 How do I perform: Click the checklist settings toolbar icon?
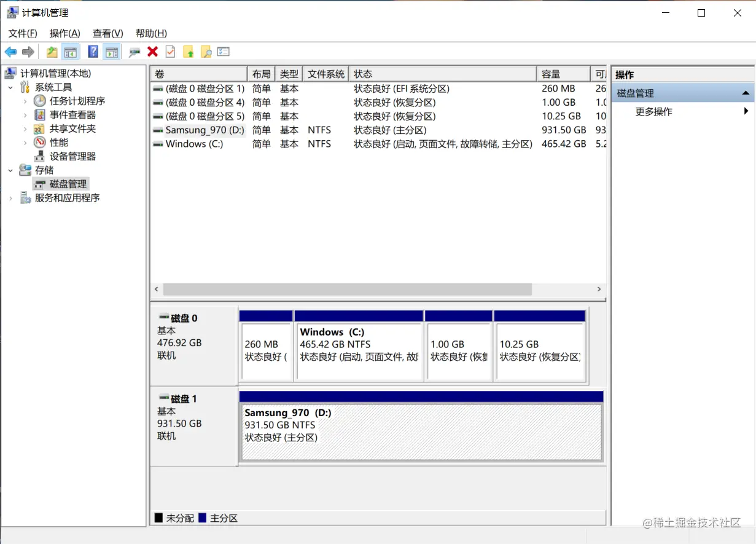[x=224, y=52]
